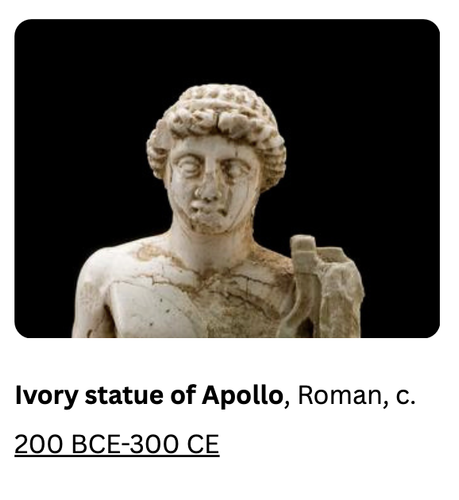Click the statue's face in the photo
Image resolution: width=459 pixels, height=500 pixels.
213,183
